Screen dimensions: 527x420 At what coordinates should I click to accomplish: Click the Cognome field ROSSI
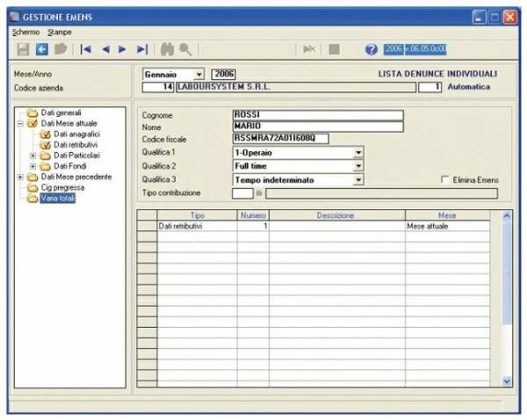coord(318,115)
